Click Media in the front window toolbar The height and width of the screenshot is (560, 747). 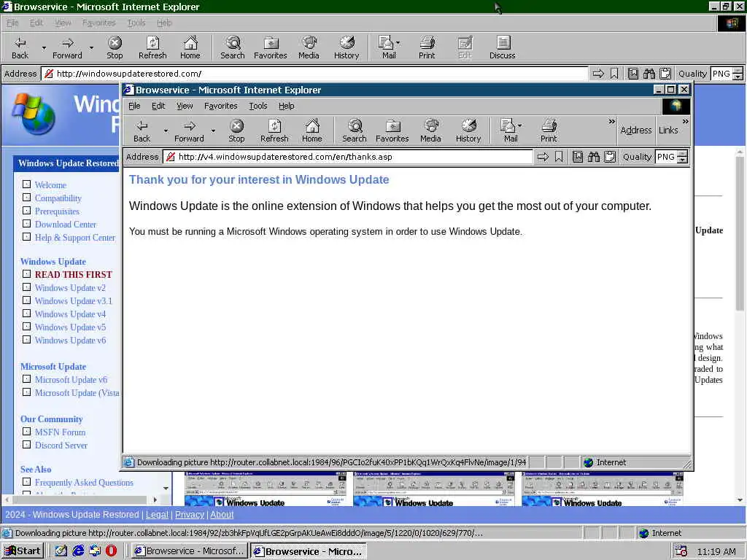pos(430,131)
